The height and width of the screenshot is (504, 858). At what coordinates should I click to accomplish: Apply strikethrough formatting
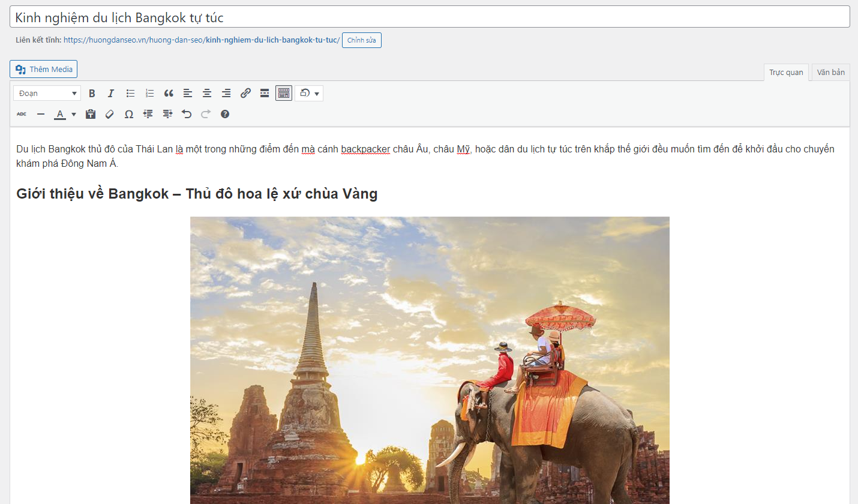22,114
